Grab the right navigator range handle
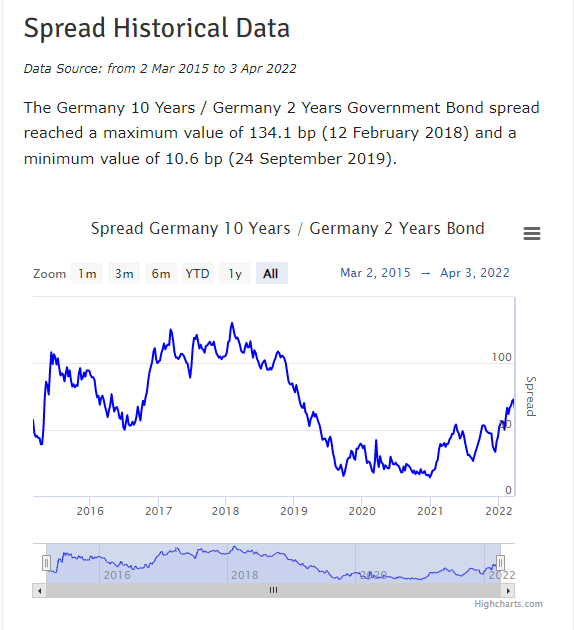The image size is (574, 630). pyautogui.click(x=500, y=563)
